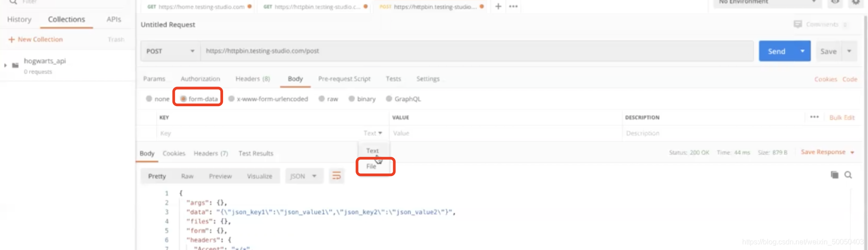This screenshot has height=250, width=868.
Task: Switch response view to Preview
Action: [220, 176]
